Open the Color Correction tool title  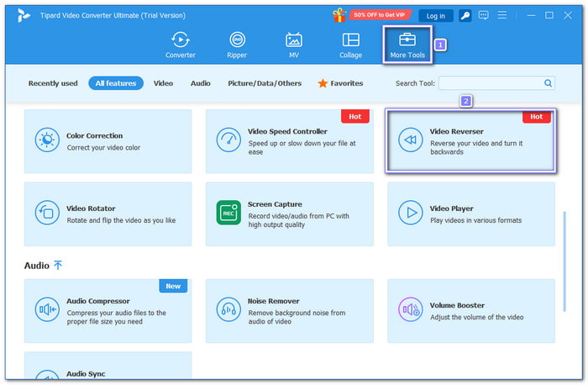tap(94, 136)
